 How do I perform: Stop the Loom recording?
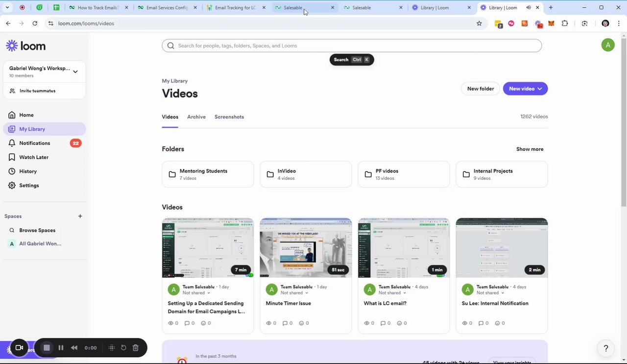pyautogui.click(x=47, y=348)
